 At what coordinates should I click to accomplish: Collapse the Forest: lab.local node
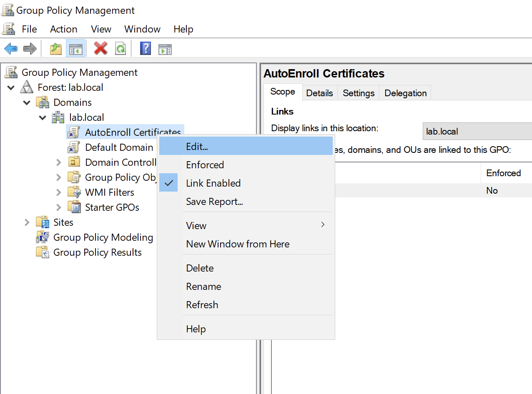point(11,88)
